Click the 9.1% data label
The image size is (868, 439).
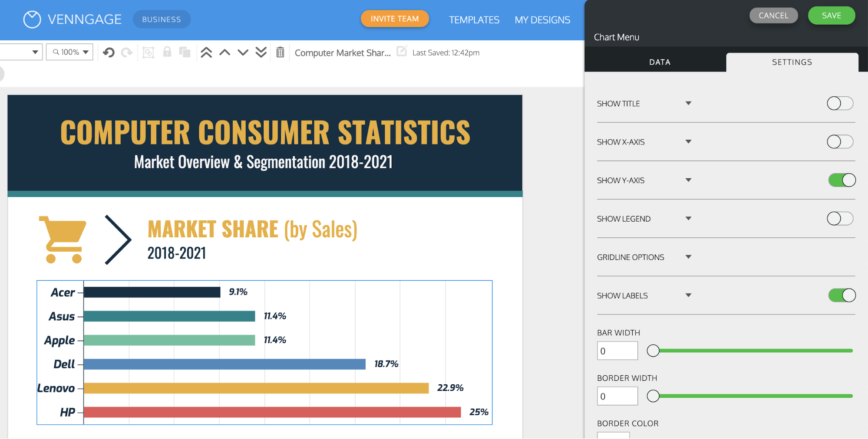coord(238,292)
